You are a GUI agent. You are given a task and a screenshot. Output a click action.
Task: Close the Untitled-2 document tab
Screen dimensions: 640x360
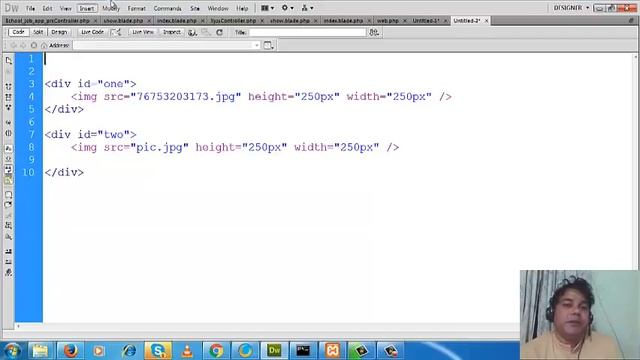tap(486, 20)
